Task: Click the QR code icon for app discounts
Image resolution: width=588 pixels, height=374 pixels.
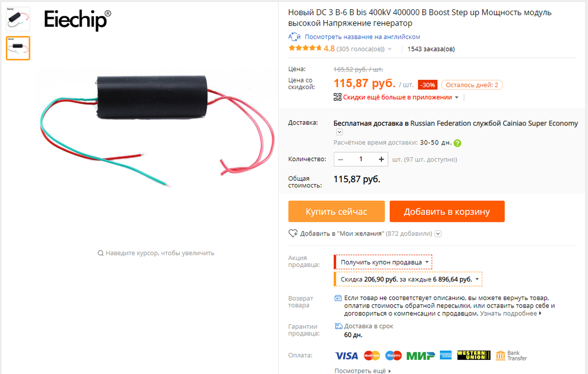Action: pyautogui.click(x=337, y=97)
